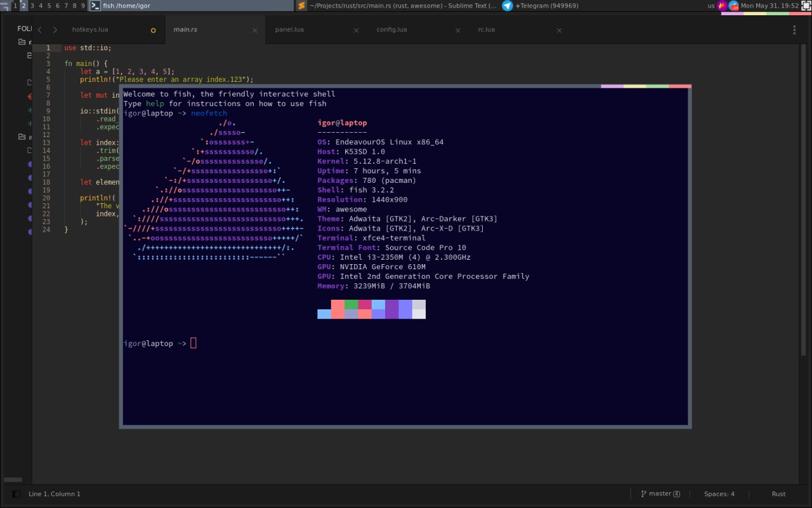
Task: Click 'WM: awesome' line in terminal
Action: pyautogui.click(x=342, y=209)
